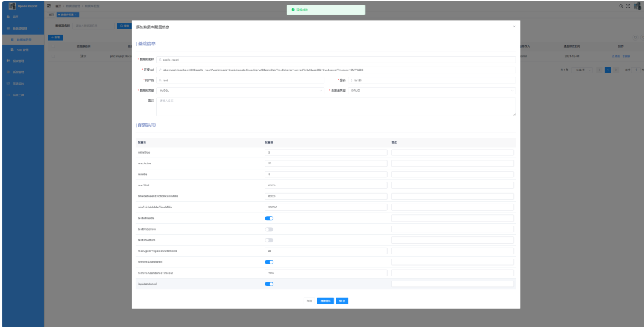The image size is (644, 327).
Task: Click the blue search button beside data source name
Action: click(124, 26)
